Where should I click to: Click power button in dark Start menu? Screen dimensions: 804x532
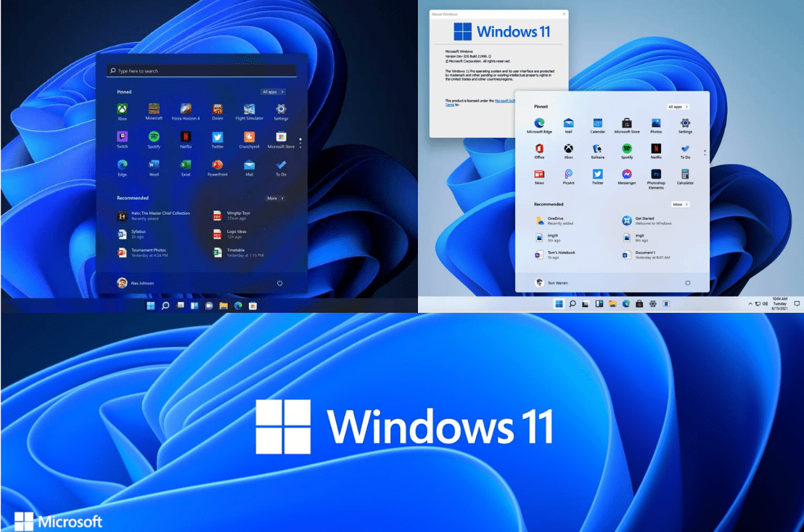tap(279, 282)
